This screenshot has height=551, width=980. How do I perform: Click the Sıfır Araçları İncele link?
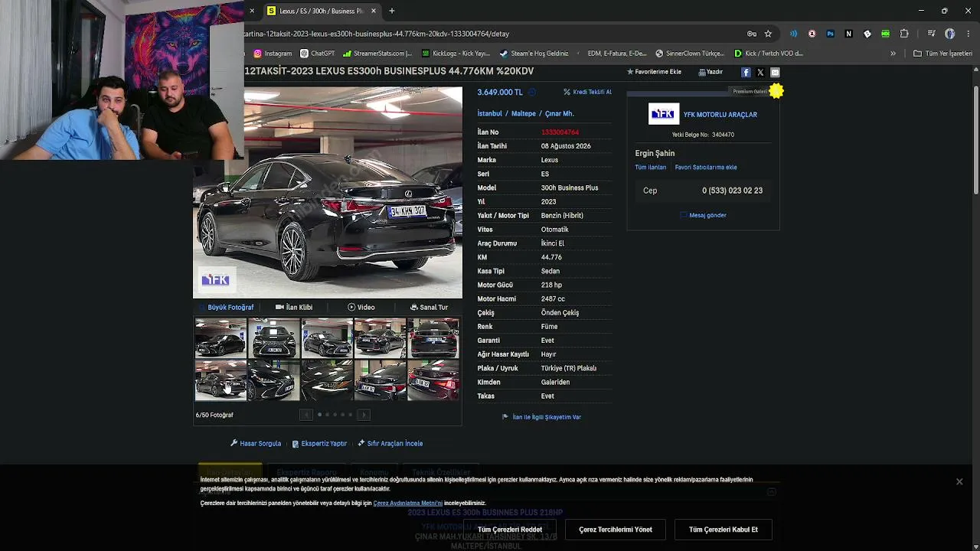click(390, 444)
